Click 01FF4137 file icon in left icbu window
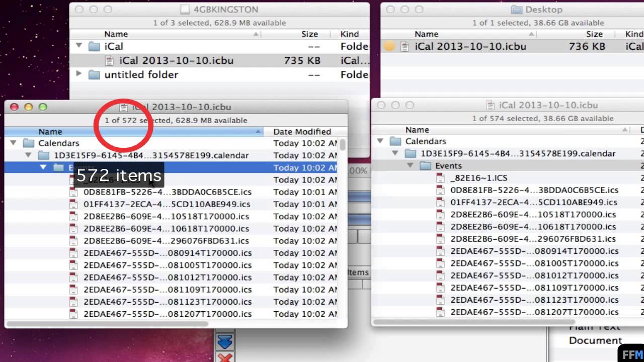The width and height of the screenshot is (644, 362). click(x=74, y=204)
